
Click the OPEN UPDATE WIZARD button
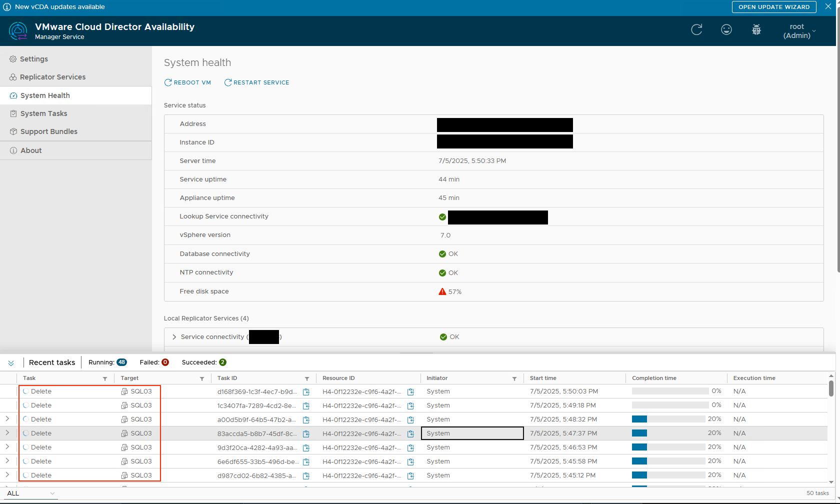(x=774, y=7)
